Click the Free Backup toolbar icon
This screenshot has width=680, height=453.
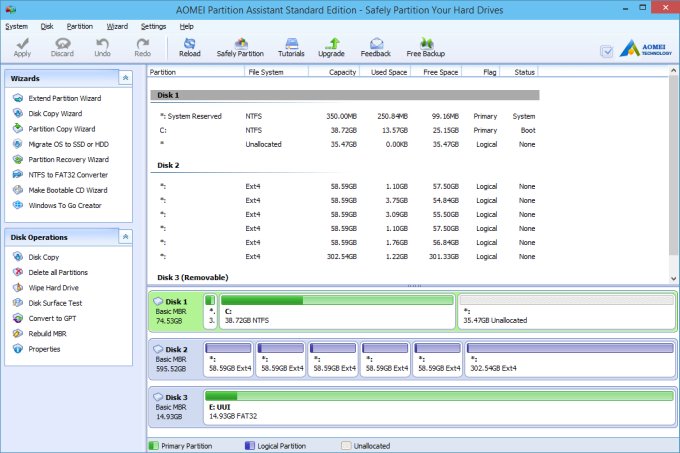pos(425,46)
